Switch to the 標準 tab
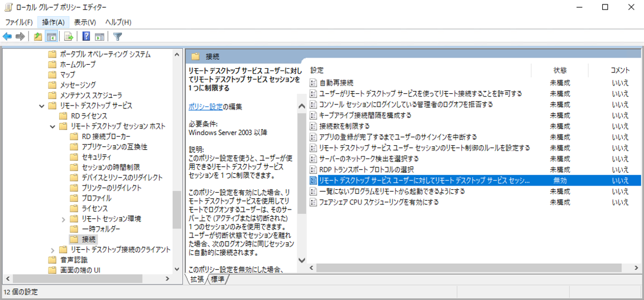The width and height of the screenshot is (644, 300). point(218,279)
